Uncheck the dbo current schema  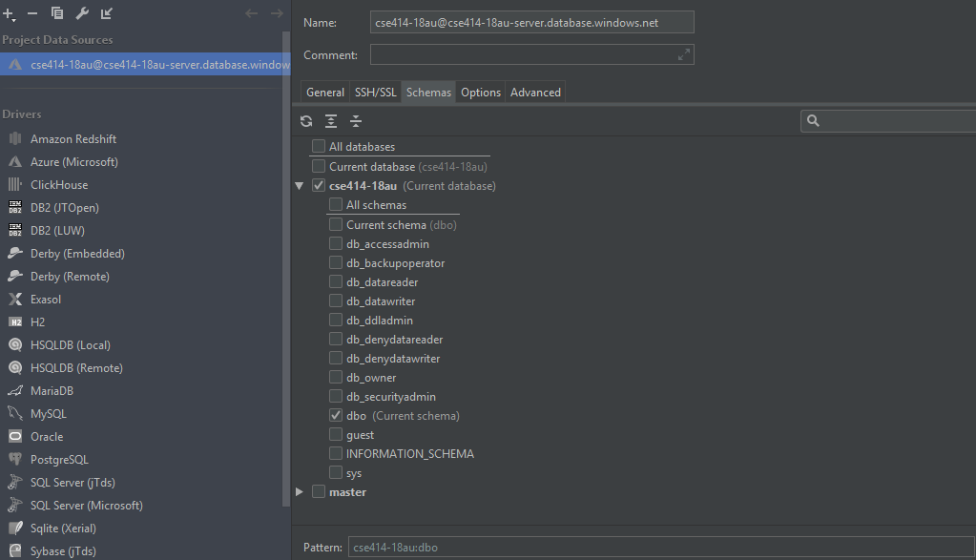click(336, 415)
